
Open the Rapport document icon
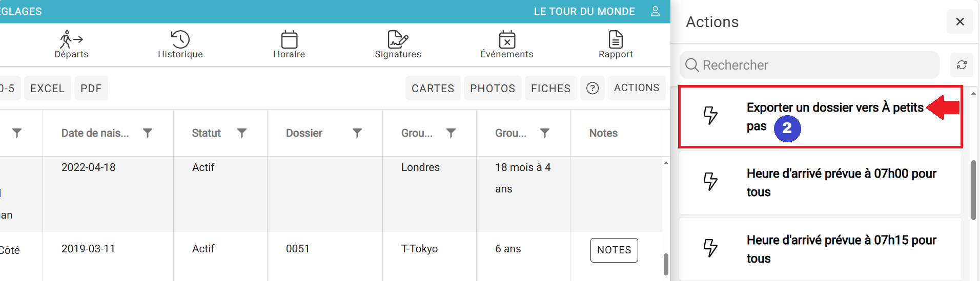pyautogui.click(x=616, y=39)
